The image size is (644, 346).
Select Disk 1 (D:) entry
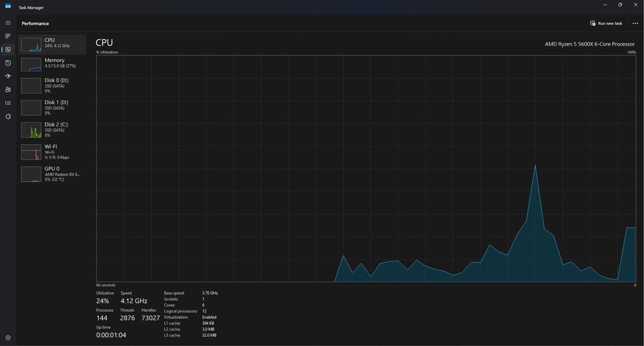(x=52, y=107)
